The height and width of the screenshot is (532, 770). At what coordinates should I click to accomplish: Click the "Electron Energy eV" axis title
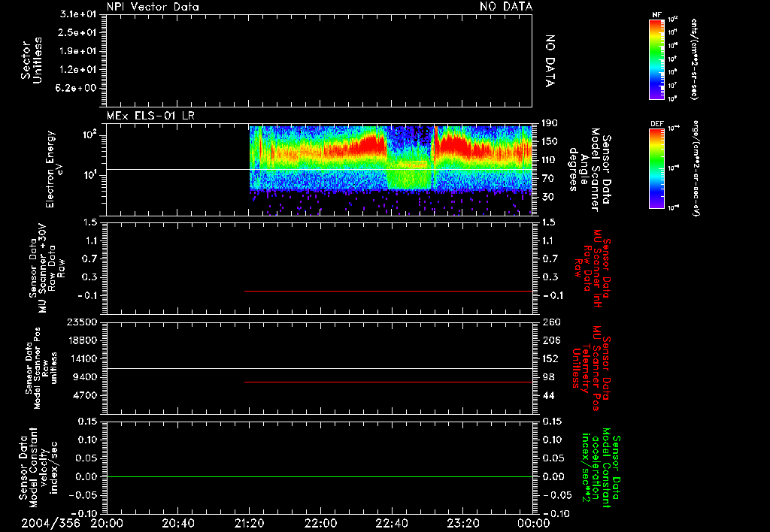point(53,169)
